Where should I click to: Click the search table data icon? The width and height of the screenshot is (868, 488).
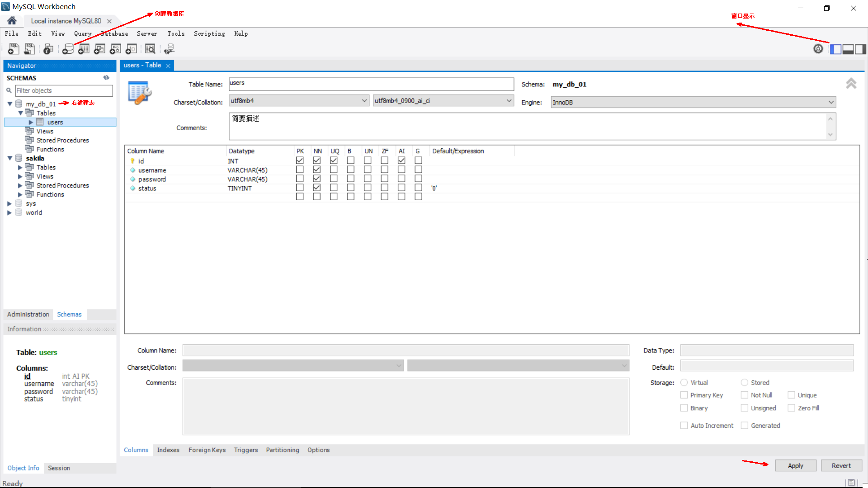click(x=150, y=49)
